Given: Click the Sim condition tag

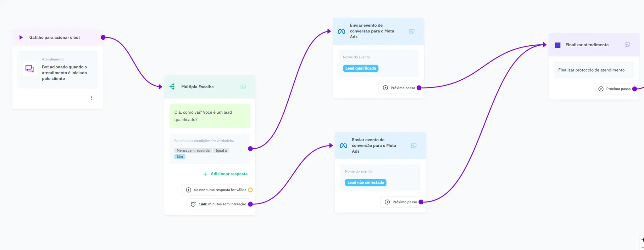Looking at the screenshot, I should (x=180, y=157).
